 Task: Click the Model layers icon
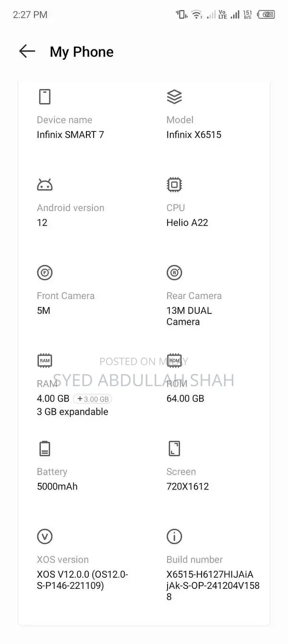point(174,96)
